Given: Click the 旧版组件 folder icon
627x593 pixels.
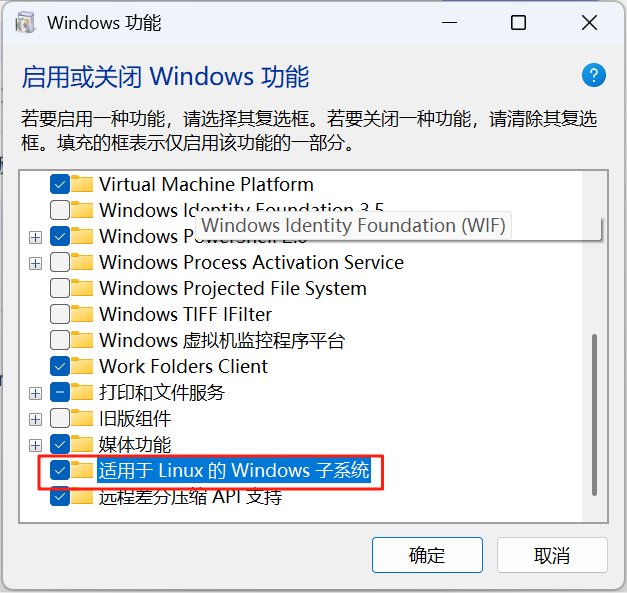Looking at the screenshot, I should tap(82, 418).
